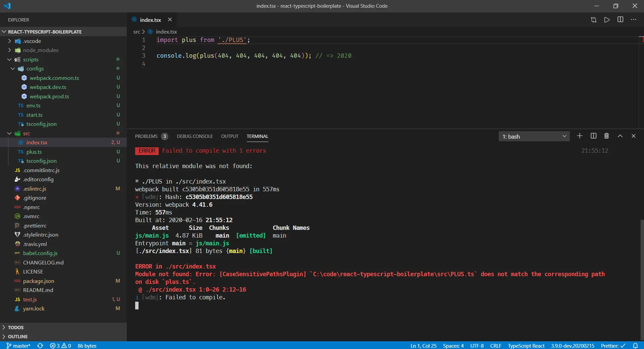
Task: Click the src breadcrumb segment
Action: coord(137,32)
